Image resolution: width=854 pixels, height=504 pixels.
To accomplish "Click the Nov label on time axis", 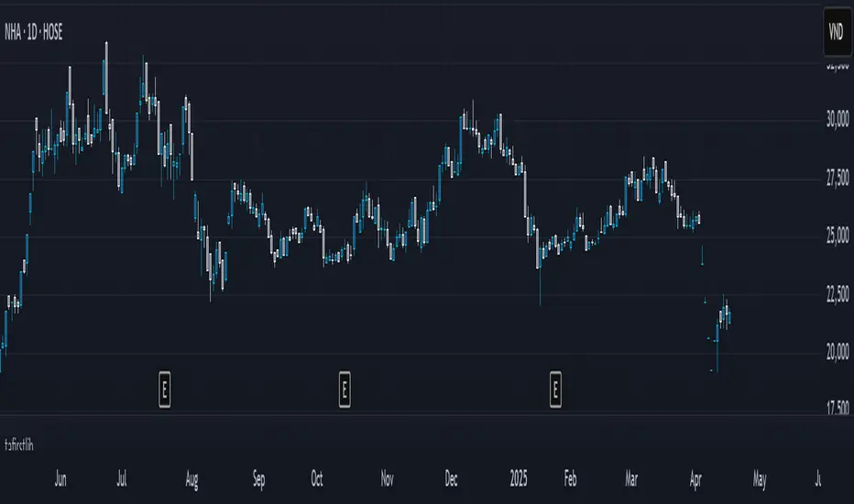I will coord(388,479).
